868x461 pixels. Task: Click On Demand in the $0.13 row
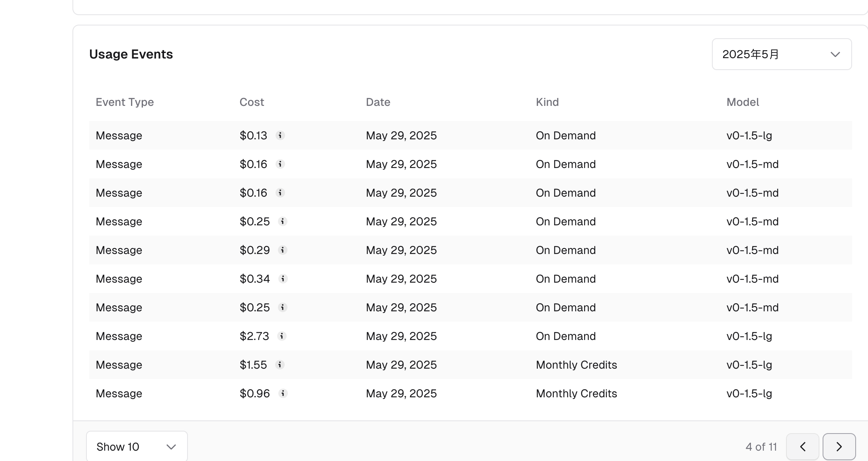(x=566, y=135)
